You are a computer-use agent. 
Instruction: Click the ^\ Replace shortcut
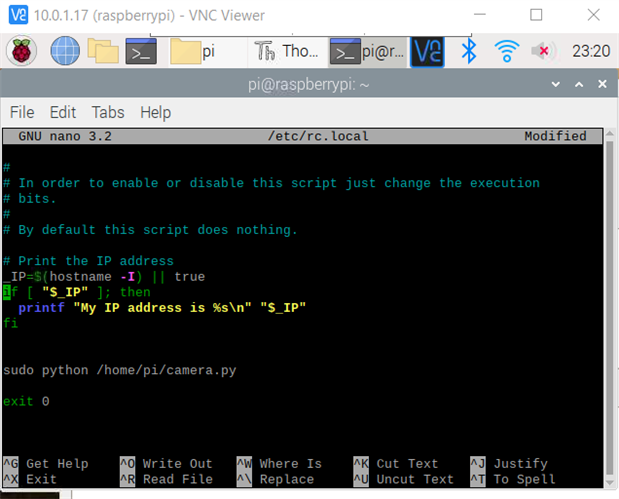[x=275, y=479]
